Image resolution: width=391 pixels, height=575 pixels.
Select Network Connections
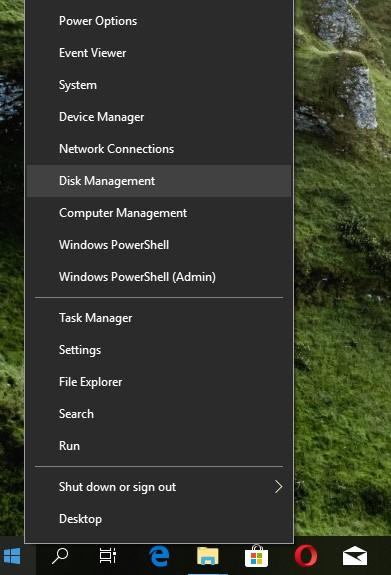coord(159,149)
